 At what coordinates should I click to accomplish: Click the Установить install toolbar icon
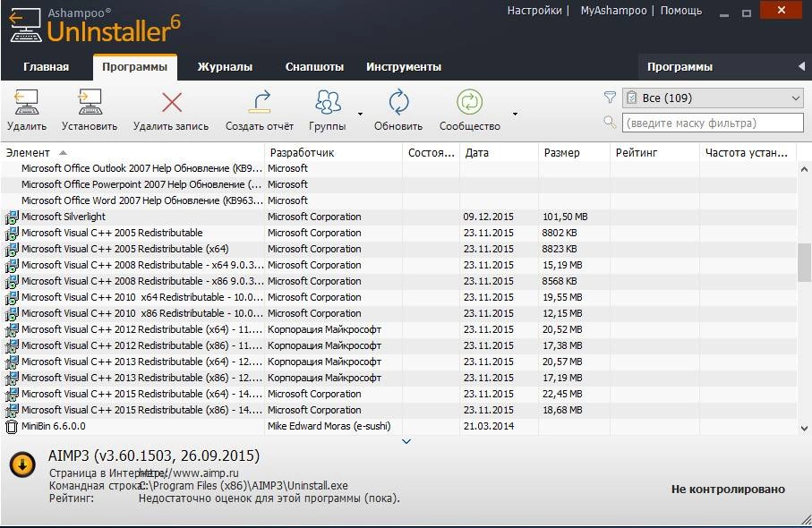pos(90,102)
